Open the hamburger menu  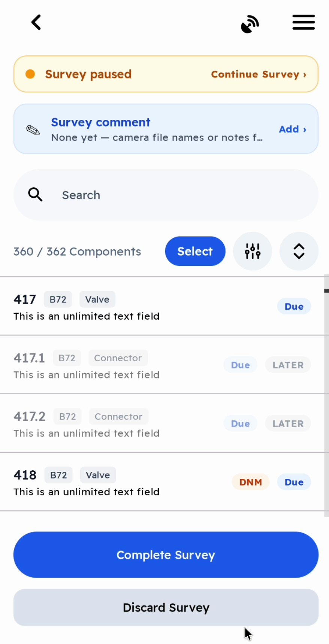click(304, 22)
